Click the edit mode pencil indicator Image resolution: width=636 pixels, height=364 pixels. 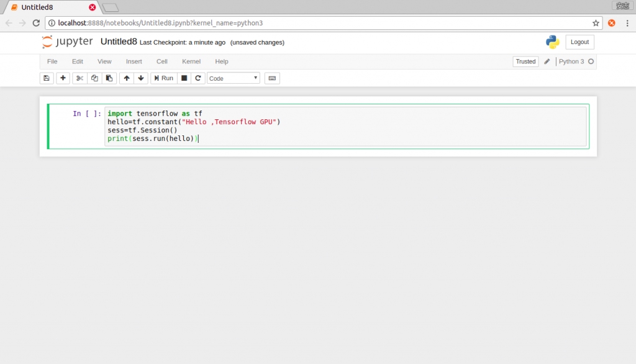pyautogui.click(x=547, y=61)
